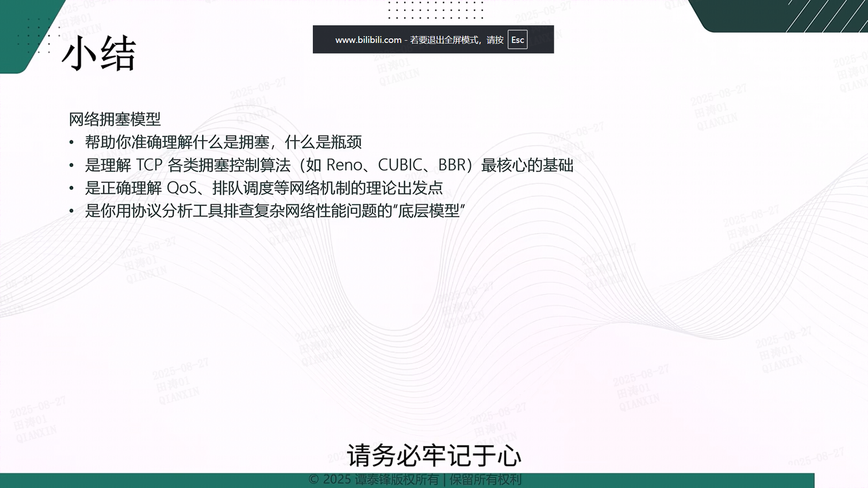Click the green footer bar at bottom left
Screen dimensions: 868x488
point(90,480)
